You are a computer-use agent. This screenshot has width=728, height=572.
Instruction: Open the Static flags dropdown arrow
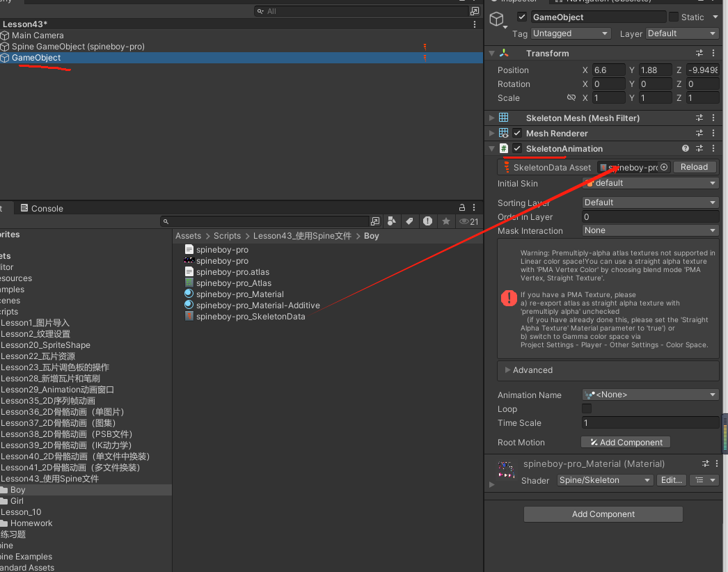(x=715, y=17)
